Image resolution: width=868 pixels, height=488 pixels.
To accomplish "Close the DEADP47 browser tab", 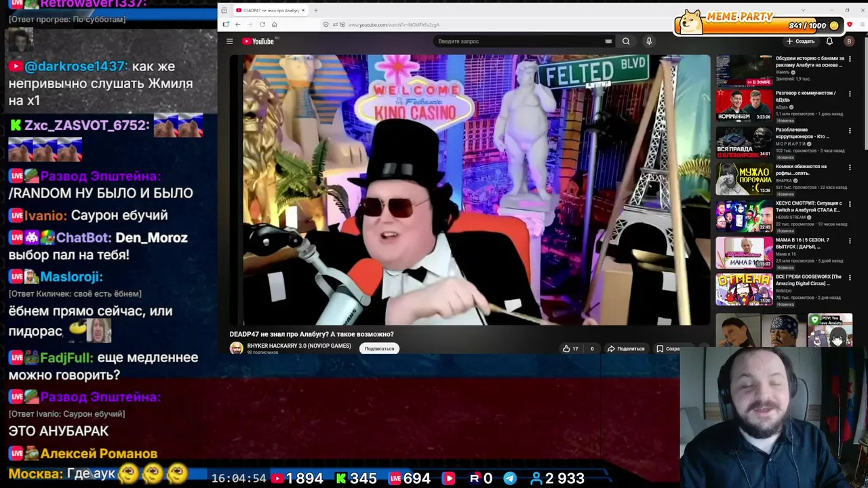I will click(x=303, y=10).
